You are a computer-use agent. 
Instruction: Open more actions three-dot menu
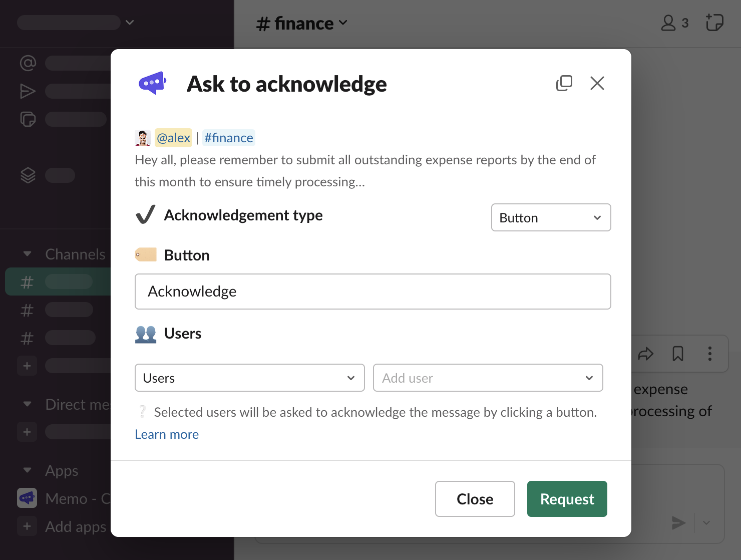click(x=709, y=354)
